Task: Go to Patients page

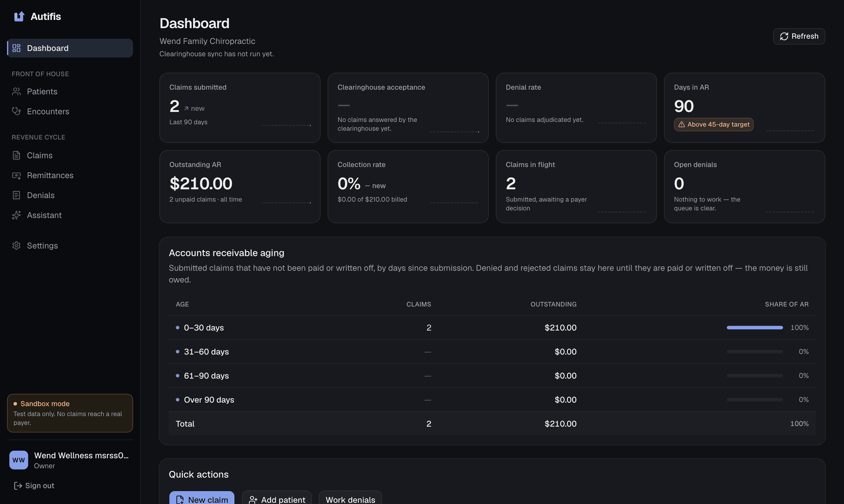Action: 70,91
